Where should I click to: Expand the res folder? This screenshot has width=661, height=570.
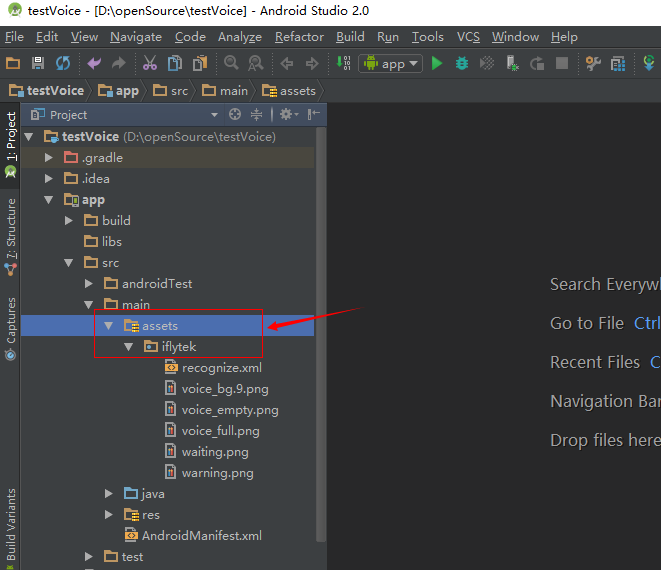pyautogui.click(x=109, y=515)
